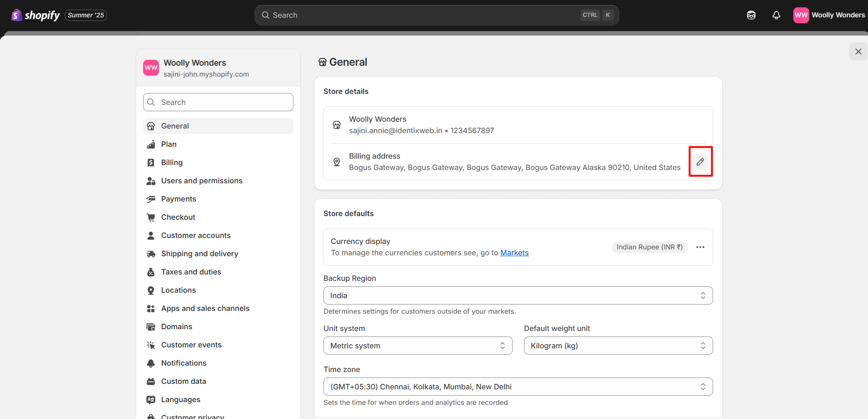Click the Shopify logo
868x419 pixels.
(36, 15)
